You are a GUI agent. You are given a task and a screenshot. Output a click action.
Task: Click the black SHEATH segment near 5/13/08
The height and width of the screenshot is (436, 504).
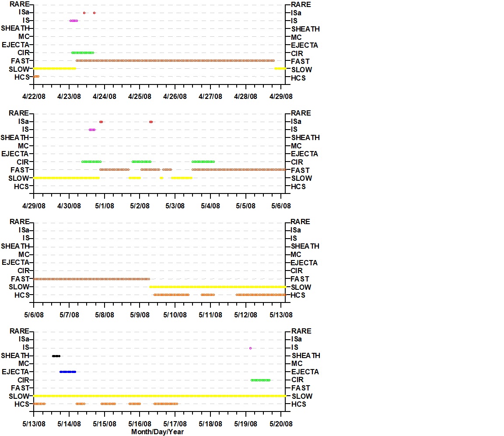pos(56,356)
